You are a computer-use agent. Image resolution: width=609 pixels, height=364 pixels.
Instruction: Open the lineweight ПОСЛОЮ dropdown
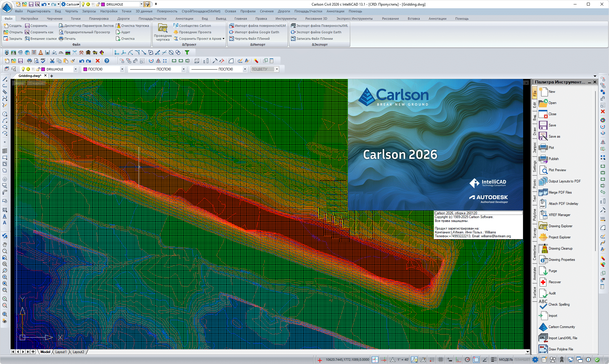tap(245, 69)
